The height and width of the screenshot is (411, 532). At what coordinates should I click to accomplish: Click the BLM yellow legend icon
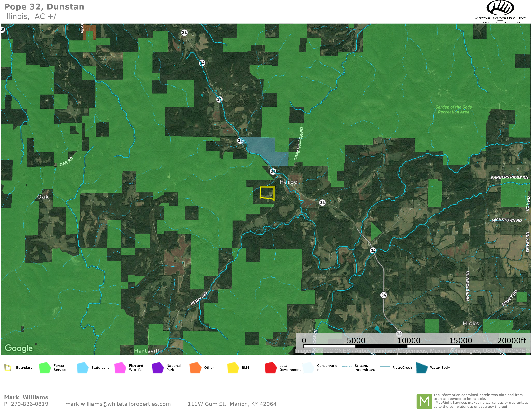coord(233,368)
